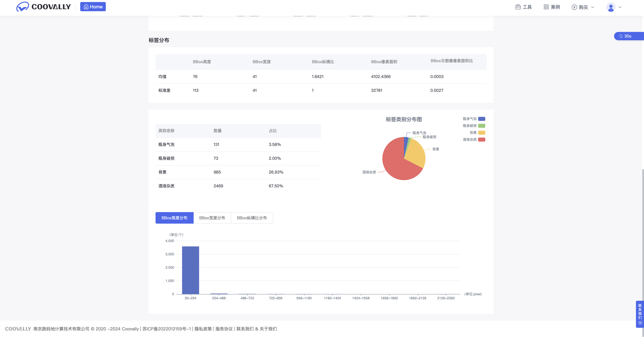Image resolution: width=644 pixels, height=337 pixels.
Task: Click the user avatar icon
Action: pos(611,7)
